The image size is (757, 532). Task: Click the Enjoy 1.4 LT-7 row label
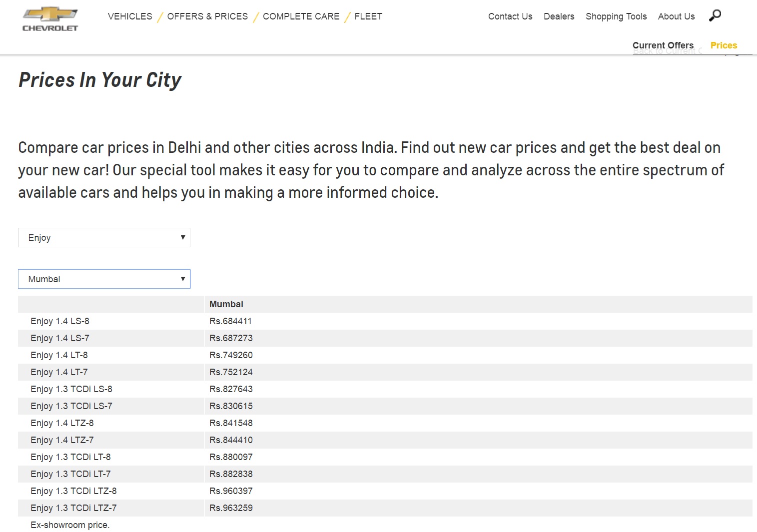pos(59,372)
